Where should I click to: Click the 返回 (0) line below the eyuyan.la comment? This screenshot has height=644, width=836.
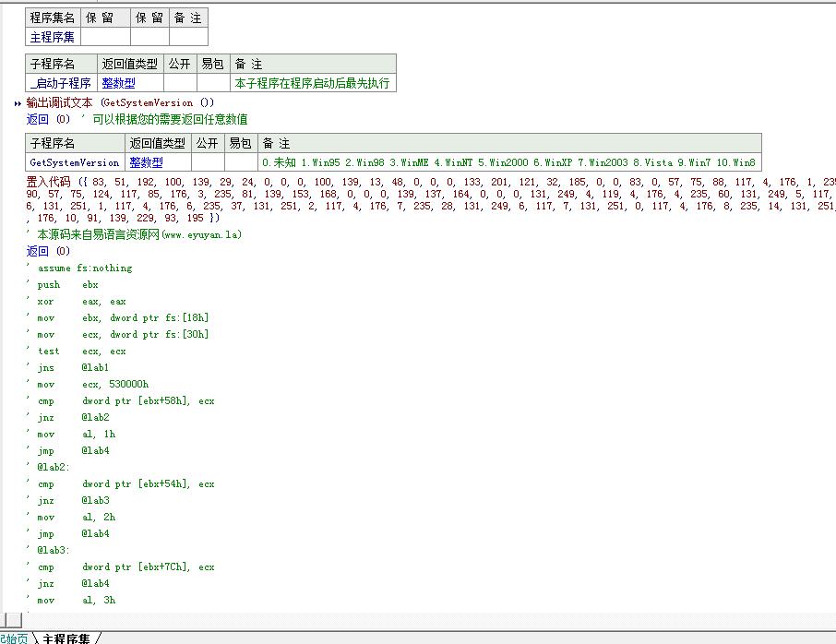point(48,251)
